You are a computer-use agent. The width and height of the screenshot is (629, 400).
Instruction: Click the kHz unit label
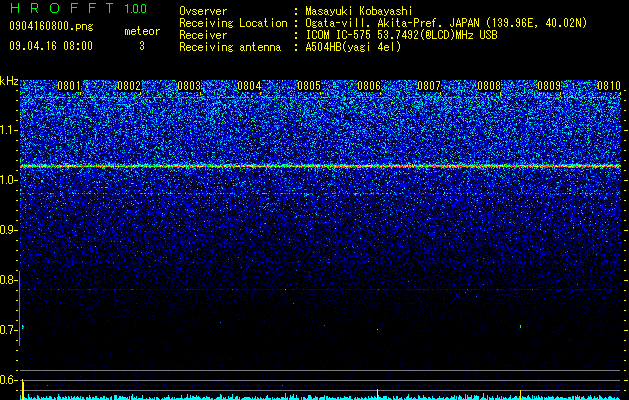(x=9, y=81)
